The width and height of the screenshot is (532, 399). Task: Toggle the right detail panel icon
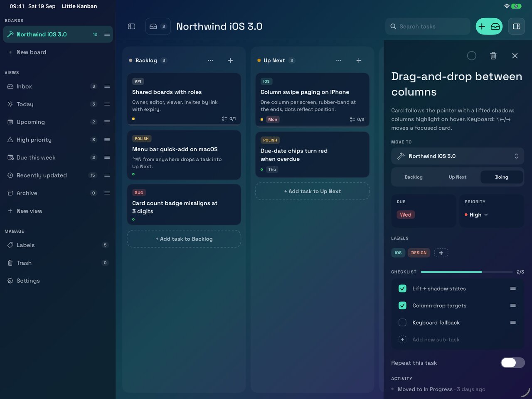517,26
